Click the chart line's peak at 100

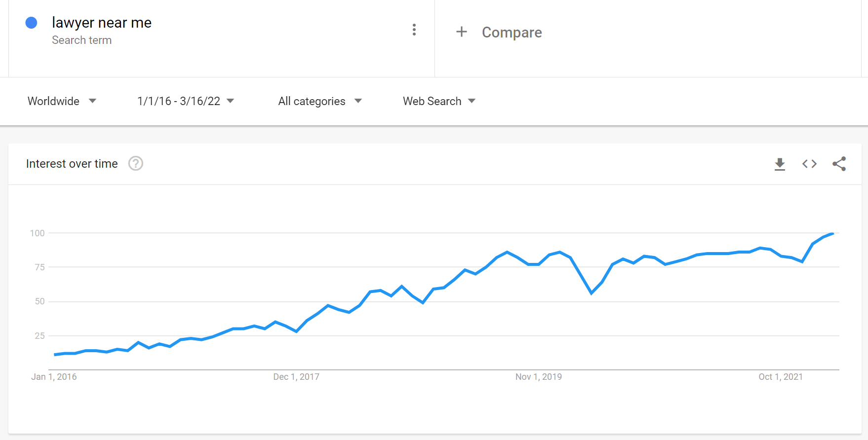[833, 233]
